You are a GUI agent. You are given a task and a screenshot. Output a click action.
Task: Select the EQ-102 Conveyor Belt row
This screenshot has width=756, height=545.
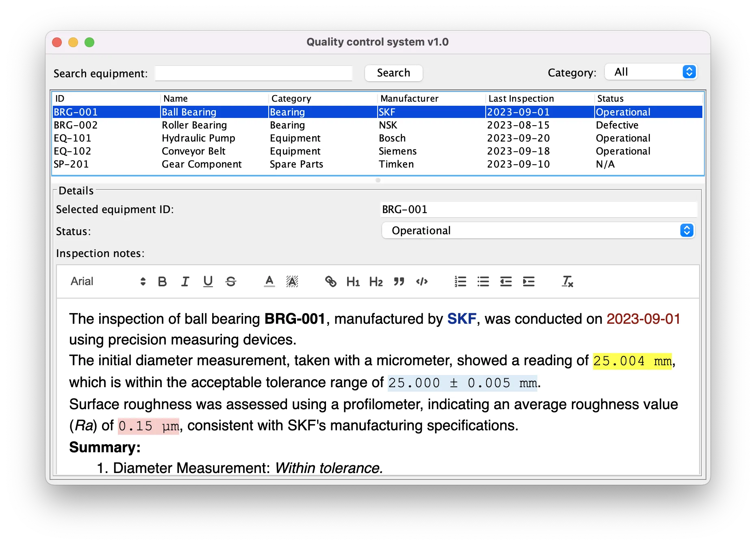[378, 151]
